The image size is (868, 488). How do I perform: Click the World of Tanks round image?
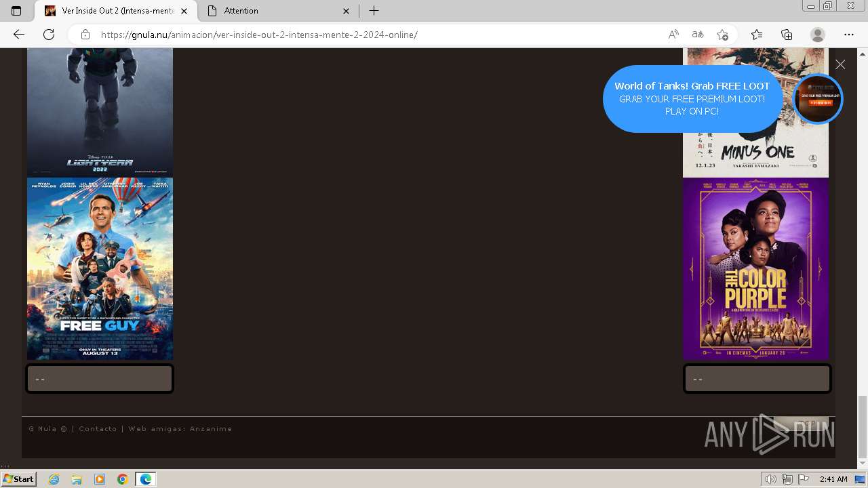tap(817, 99)
